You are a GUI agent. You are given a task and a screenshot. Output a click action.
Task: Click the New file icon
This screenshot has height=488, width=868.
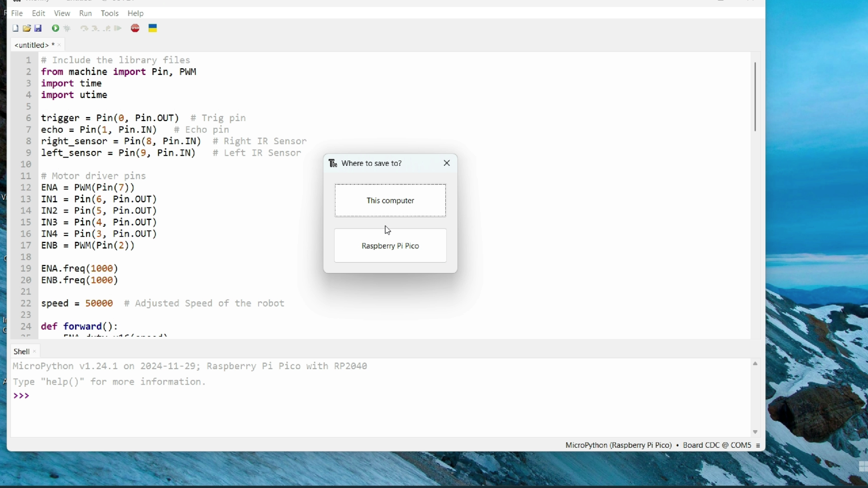[x=15, y=28]
